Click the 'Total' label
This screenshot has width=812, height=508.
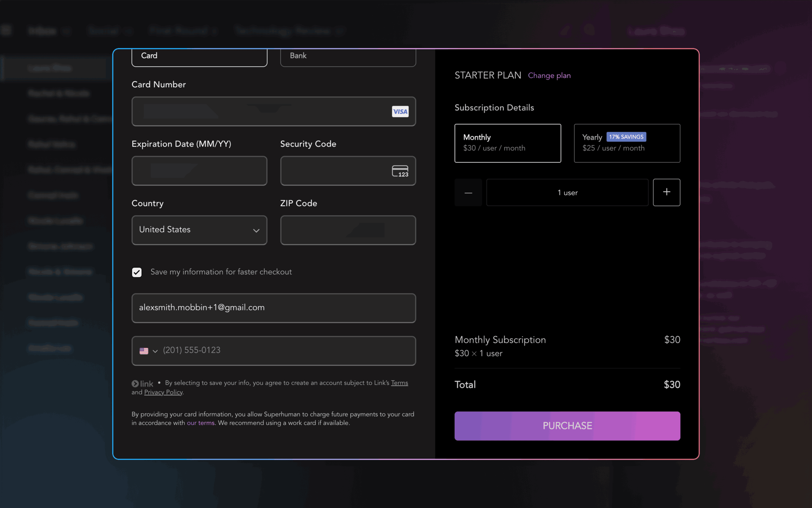(465, 384)
